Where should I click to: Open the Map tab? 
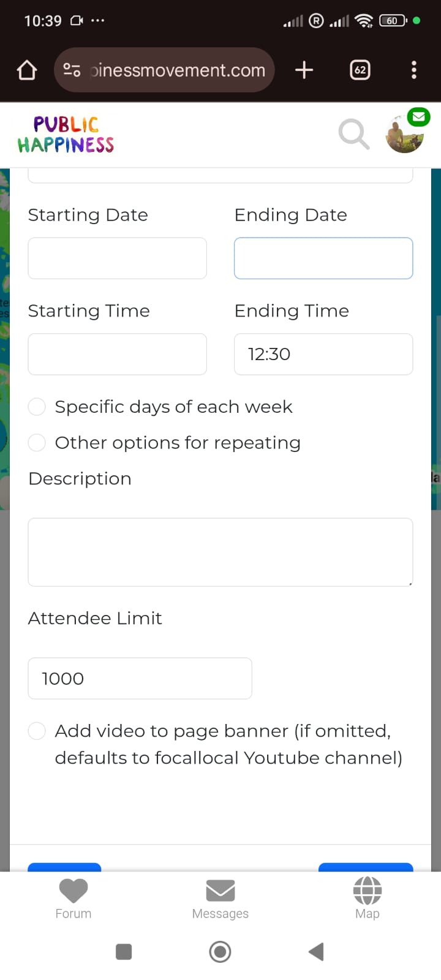pos(367,898)
